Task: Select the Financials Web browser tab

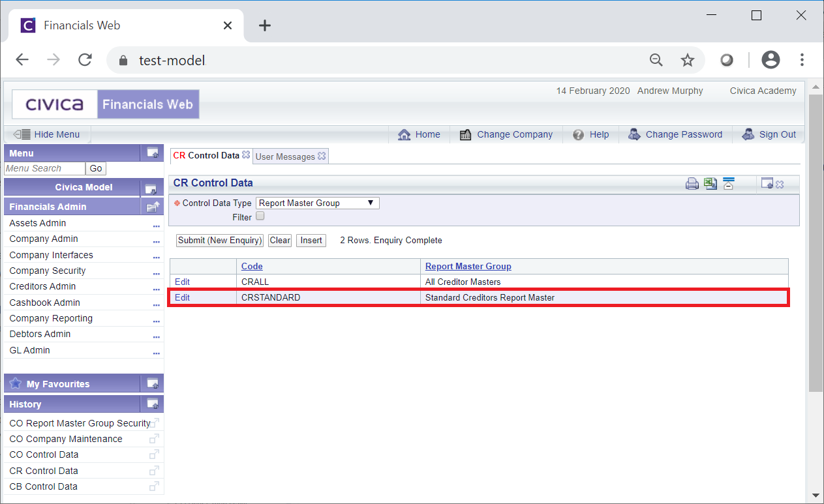Action: click(127, 25)
